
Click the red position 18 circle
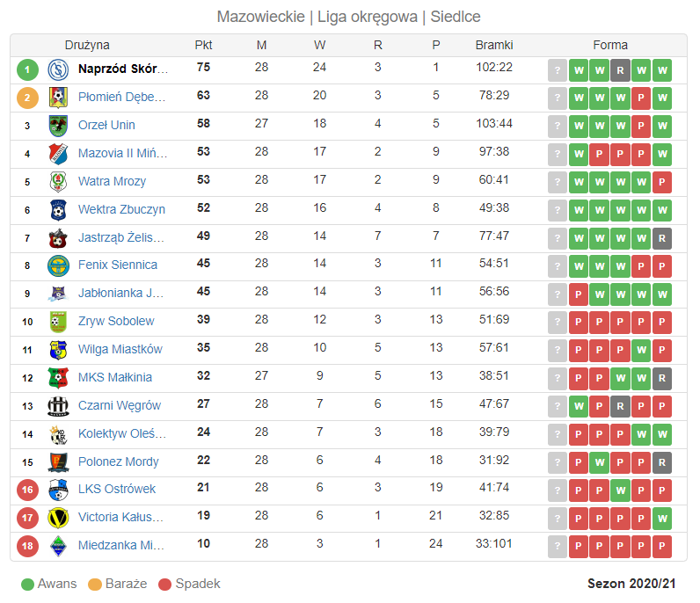pyautogui.click(x=27, y=546)
